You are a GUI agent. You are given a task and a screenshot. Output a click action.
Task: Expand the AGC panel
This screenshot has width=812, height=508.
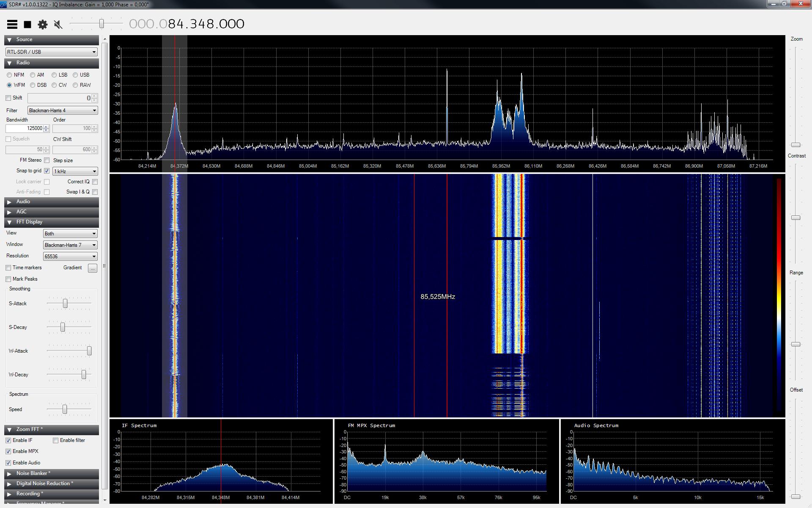point(52,212)
